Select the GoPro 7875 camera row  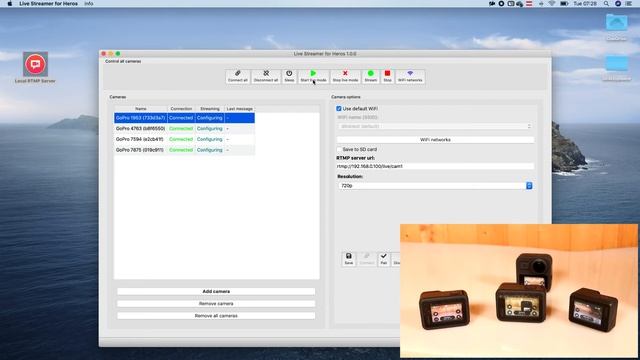coord(184,150)
